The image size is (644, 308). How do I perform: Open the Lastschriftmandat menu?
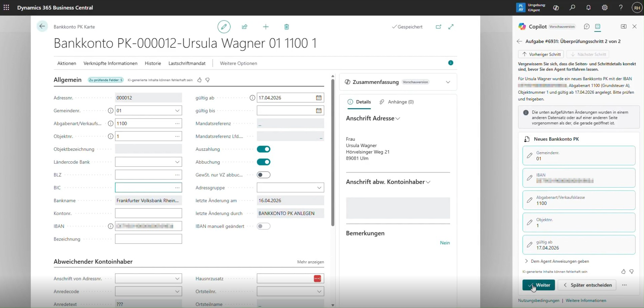(x=187, y=63)
